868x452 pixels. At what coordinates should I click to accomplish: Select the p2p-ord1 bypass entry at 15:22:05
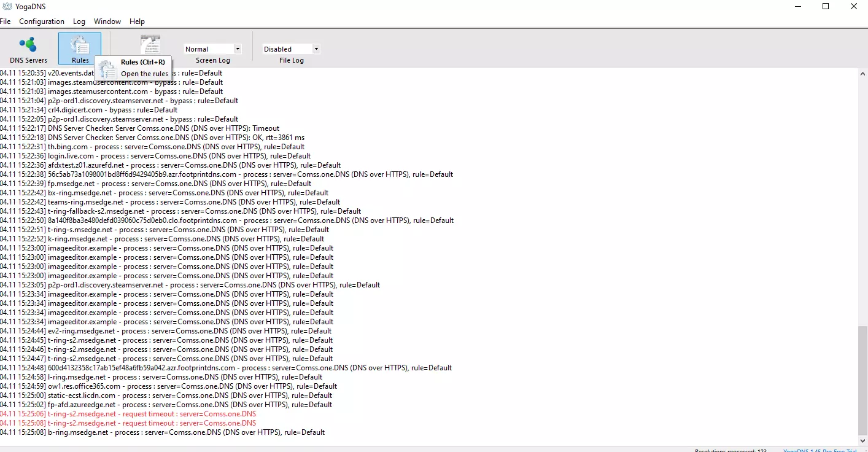[x=119, y=119]
